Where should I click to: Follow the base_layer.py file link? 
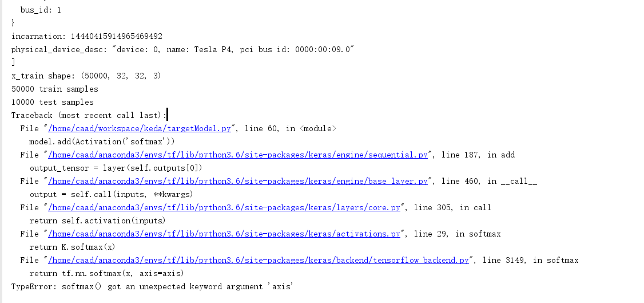click(x=238, y=182)
